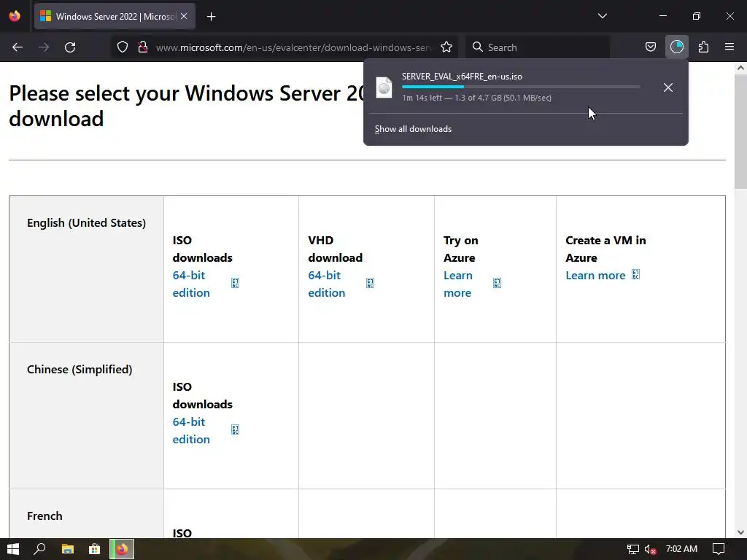Open Chinese (Simplified) ISO 64-bit edition link

(191, 430)
